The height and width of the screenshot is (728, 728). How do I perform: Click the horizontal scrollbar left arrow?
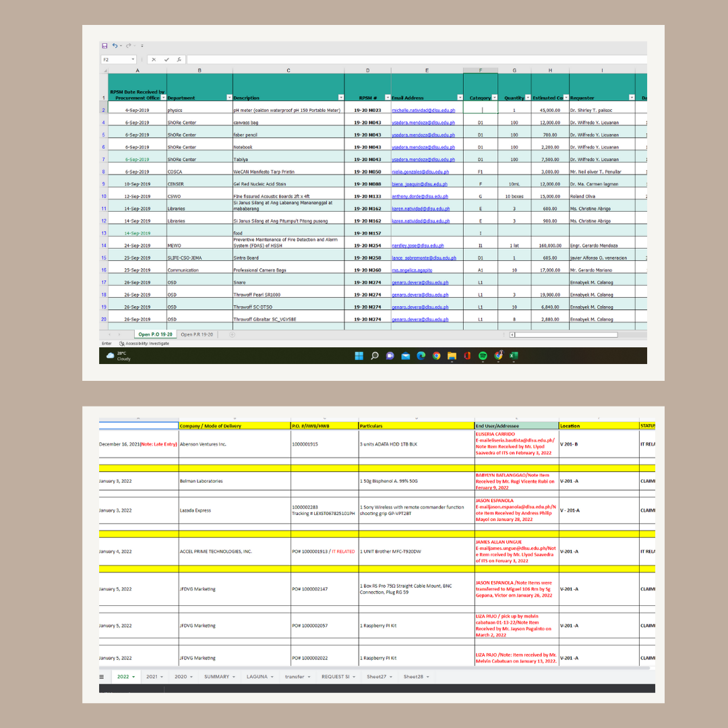click(x=512, y=335)
